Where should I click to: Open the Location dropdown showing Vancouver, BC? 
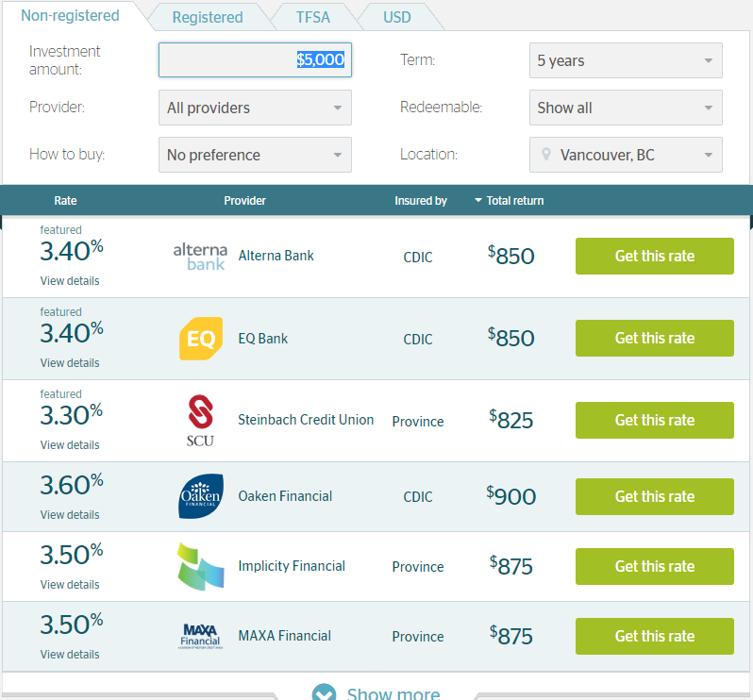[626, 155]
